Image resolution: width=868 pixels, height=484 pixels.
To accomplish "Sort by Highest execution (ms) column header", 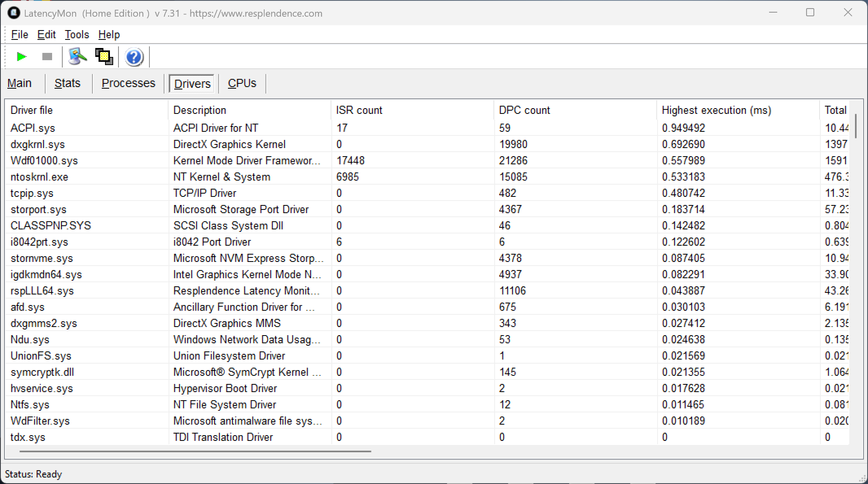I will pyautogui.click(x=716, y=110).
